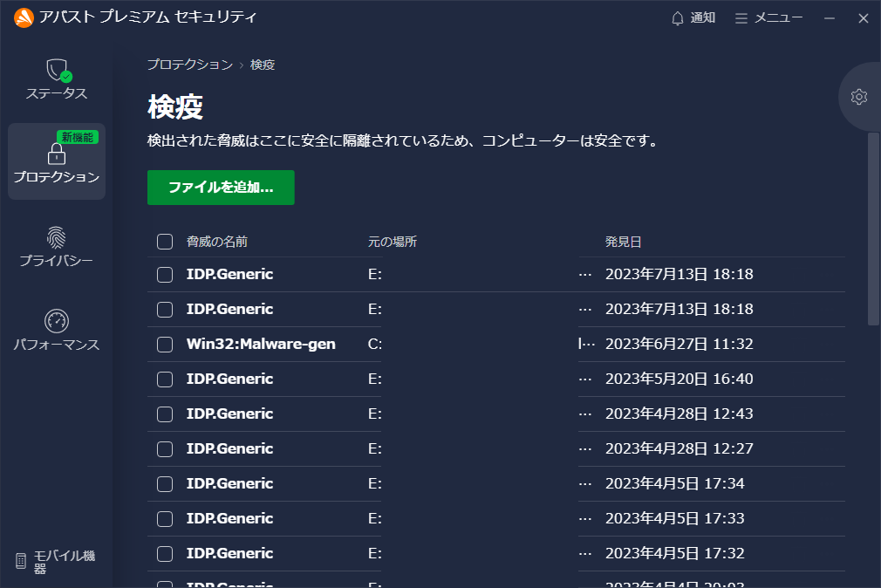
Task: Open quarantine settings gear
Action: pyautogui.click(x=858, y=97)
